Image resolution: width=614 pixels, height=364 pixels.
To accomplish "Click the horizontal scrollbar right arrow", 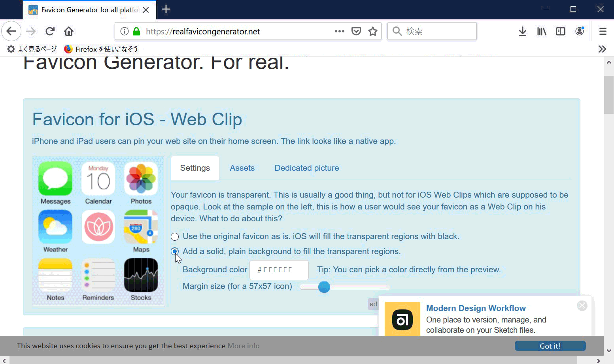I will (598, 360).
